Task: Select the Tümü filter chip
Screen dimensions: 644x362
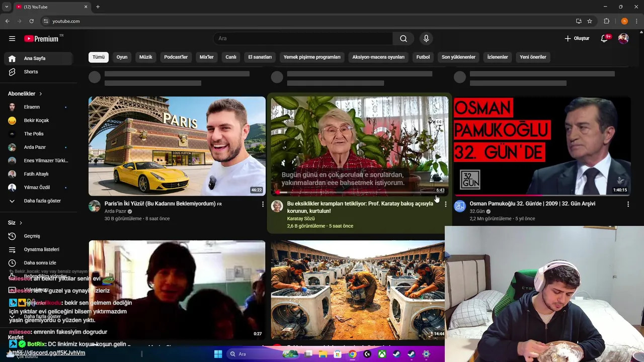Action: pos(99,57)
